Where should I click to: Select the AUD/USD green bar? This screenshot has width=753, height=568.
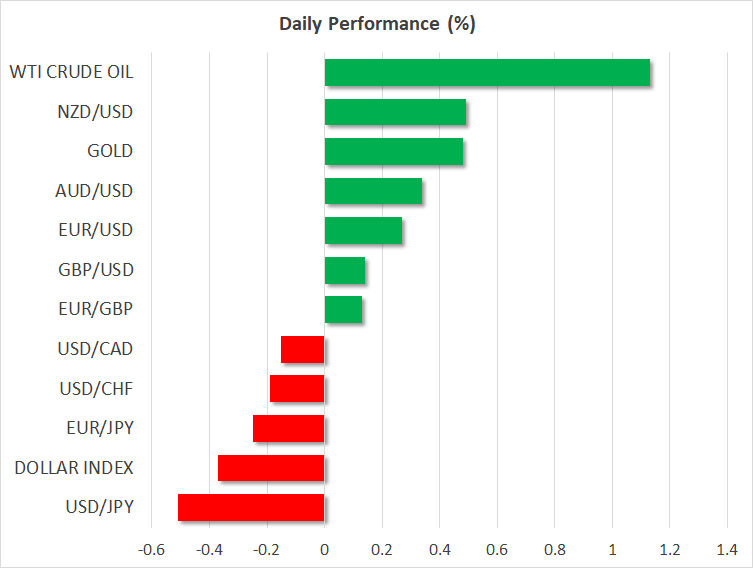(373, 191)
